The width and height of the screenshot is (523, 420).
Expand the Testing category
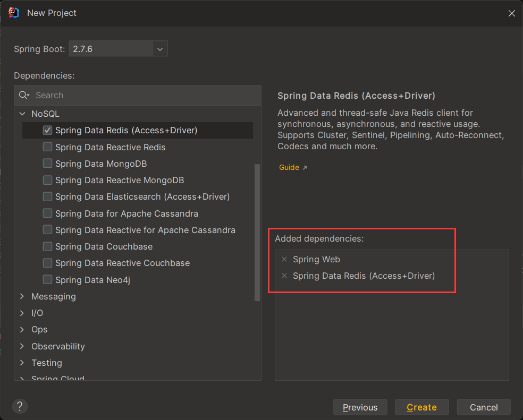point(22,363)
